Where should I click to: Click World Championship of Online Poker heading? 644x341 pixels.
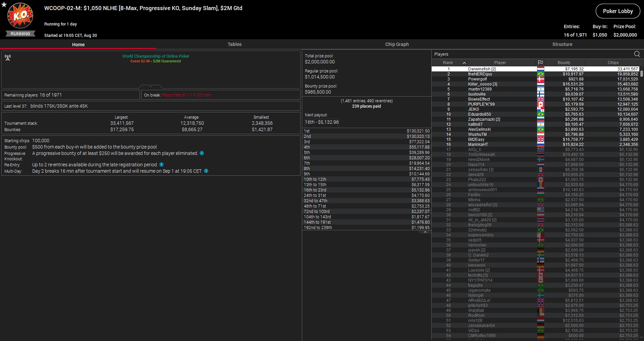pos(156,56)
